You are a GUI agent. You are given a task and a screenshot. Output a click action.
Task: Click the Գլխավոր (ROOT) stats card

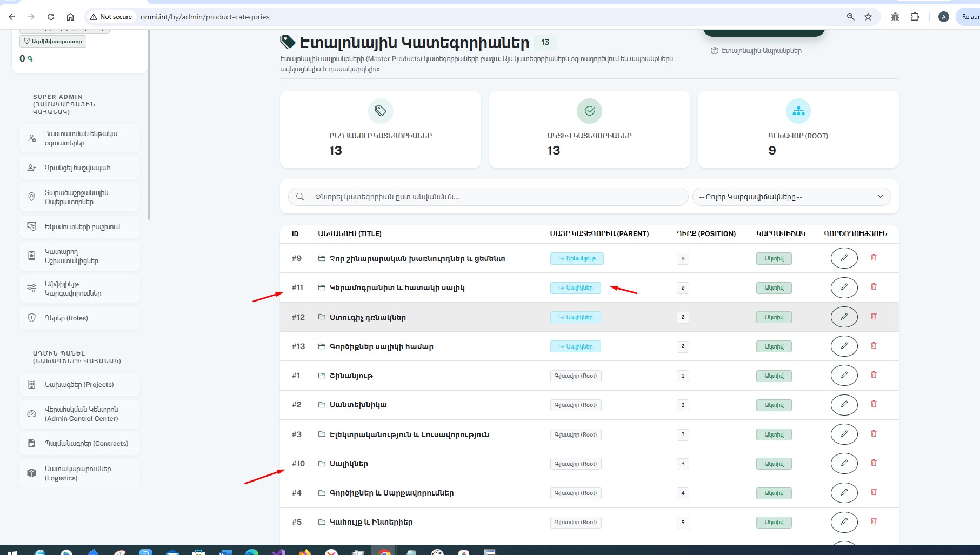(798, 129)
